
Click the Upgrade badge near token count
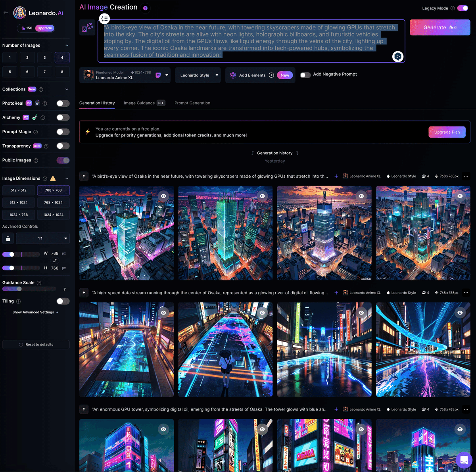point(45,28)
